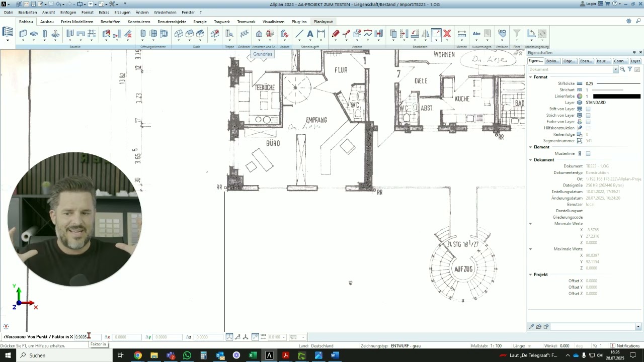Enable the Musterlinie checkbox
644x362 pixels.
(588, 154)
